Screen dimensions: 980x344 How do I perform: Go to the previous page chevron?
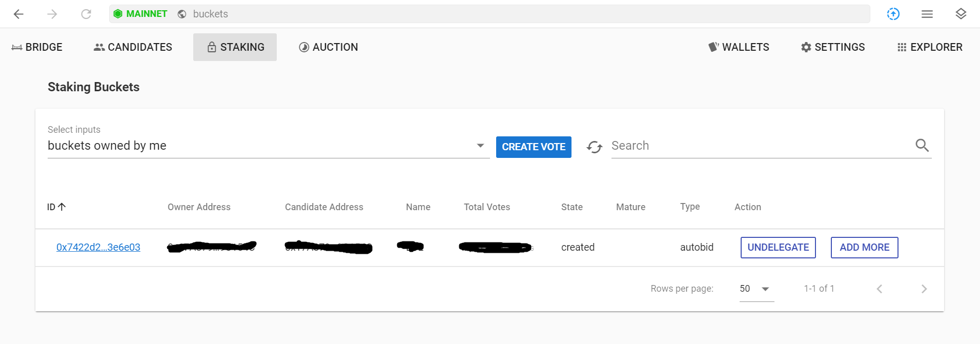880,289
